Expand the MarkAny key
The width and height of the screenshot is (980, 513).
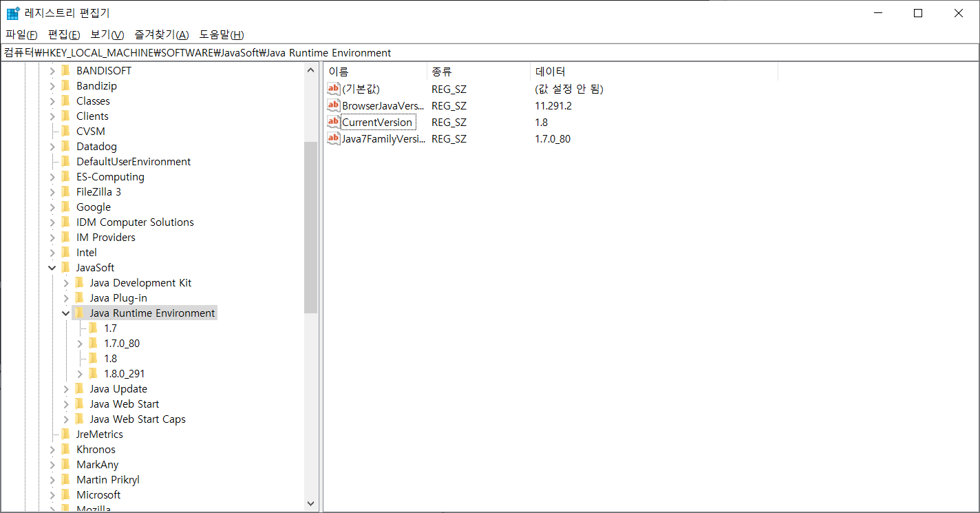click(x=52, y=464)
